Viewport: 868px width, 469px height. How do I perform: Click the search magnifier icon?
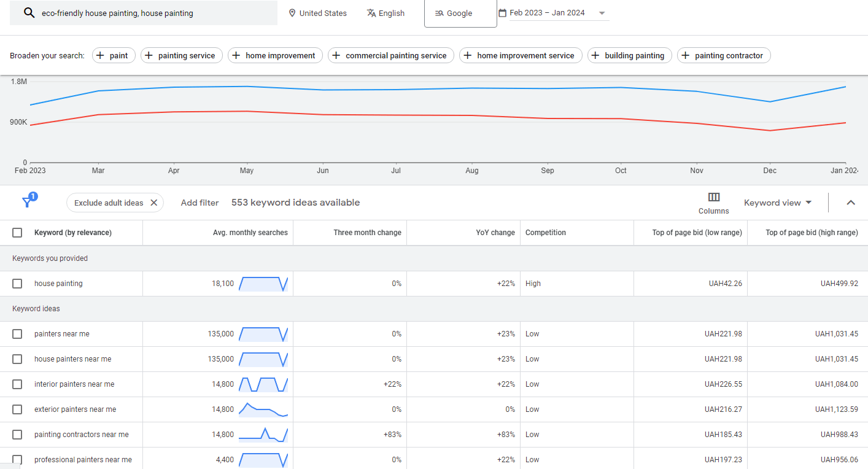pos(29,13)
